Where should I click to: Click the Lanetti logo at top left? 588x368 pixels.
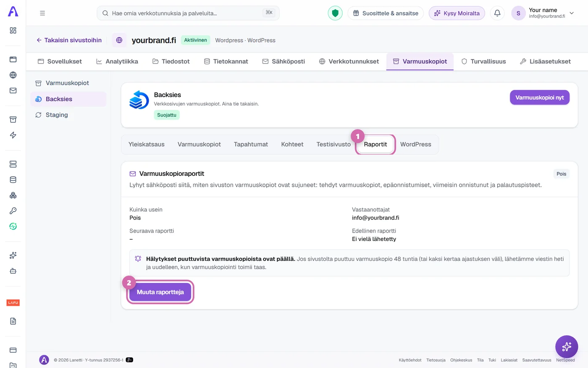coord(13,11)
